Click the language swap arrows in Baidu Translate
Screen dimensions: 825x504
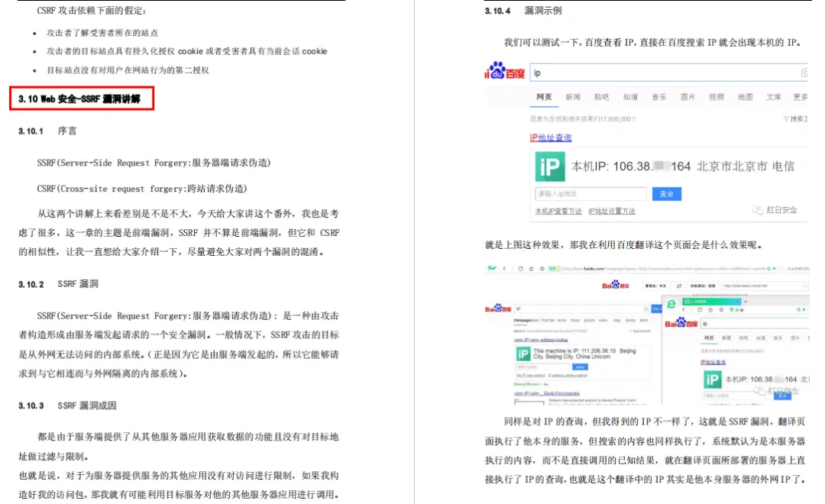click(679, 286)
